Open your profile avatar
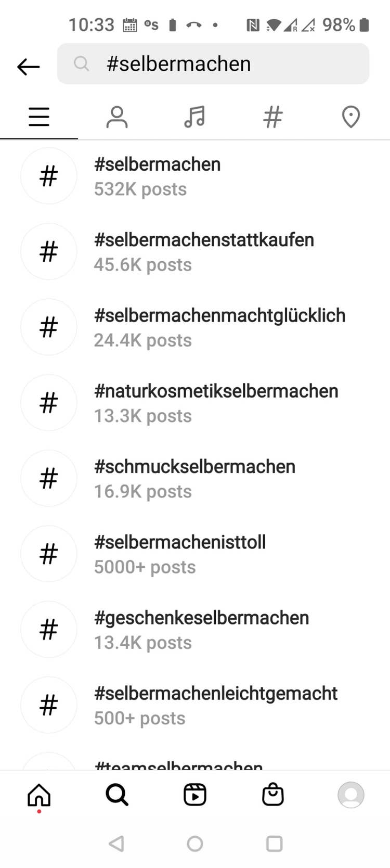Screen dimensions: 390x868 351,795
